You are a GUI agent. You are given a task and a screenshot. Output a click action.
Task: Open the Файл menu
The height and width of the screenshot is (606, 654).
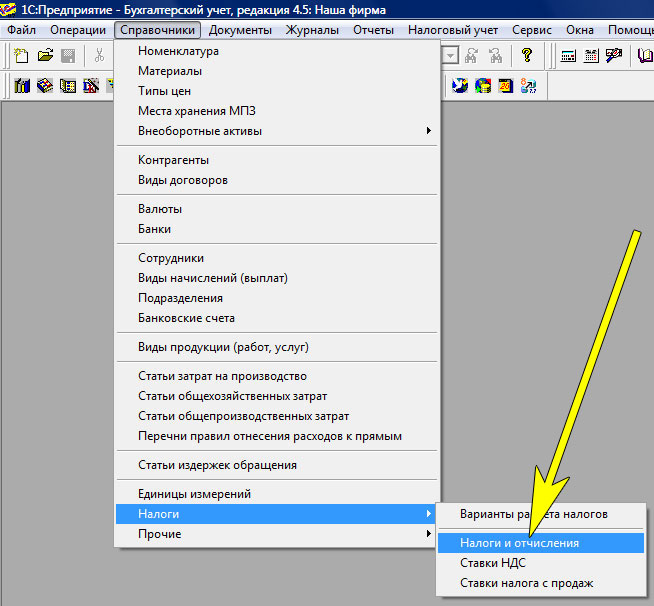point(21,30)
